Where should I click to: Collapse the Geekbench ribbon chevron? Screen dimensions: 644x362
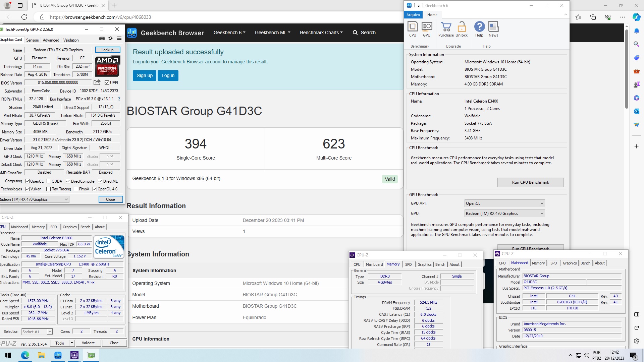[566, 14]
